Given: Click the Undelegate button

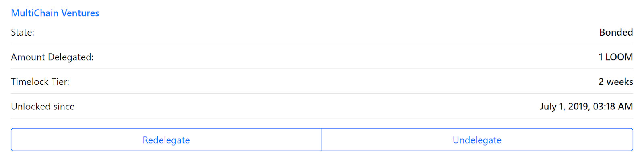Looking at the screenshot, I should point(477,140).
